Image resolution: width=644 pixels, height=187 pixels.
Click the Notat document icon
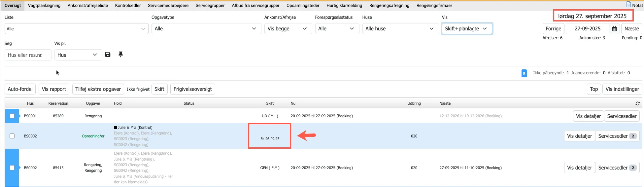[x=628, y=5]
